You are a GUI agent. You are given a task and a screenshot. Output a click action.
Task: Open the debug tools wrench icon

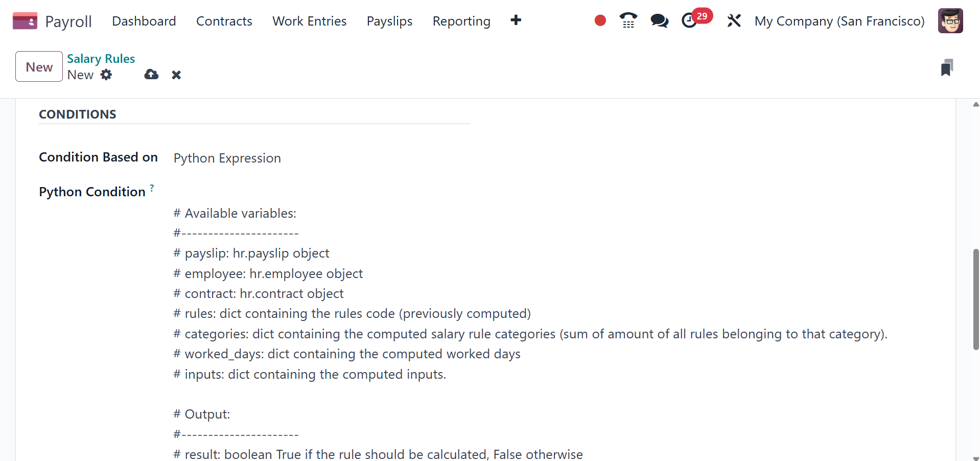click(x=734, y=21)
